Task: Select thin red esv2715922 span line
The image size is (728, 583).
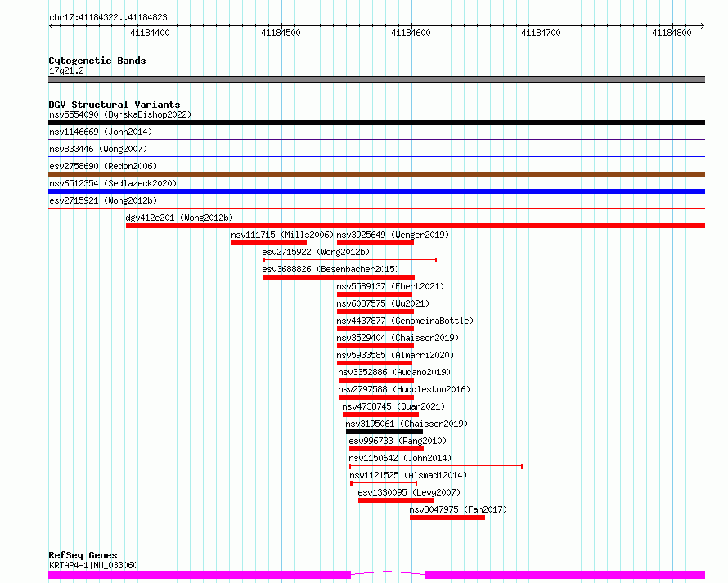Action: (349, 260)
